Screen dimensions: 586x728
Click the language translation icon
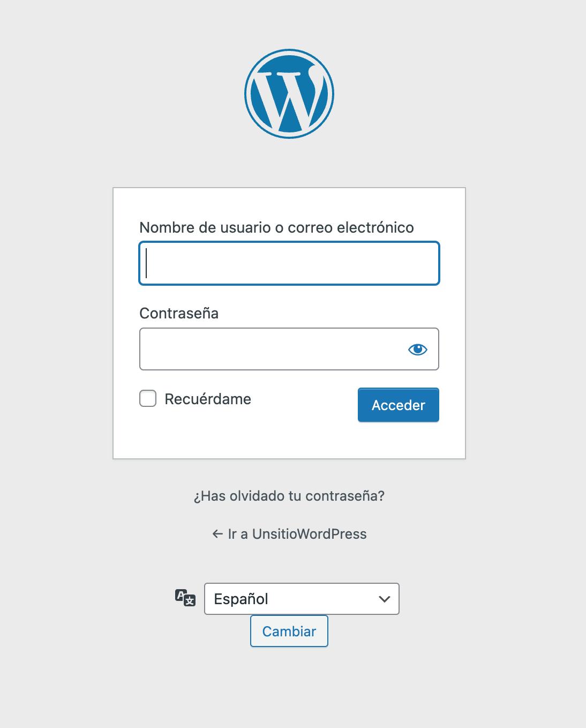tap(185, 598)
